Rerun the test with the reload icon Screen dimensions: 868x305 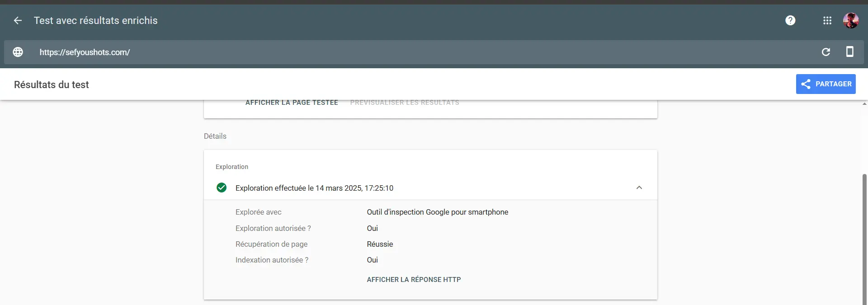pos(826,52)
